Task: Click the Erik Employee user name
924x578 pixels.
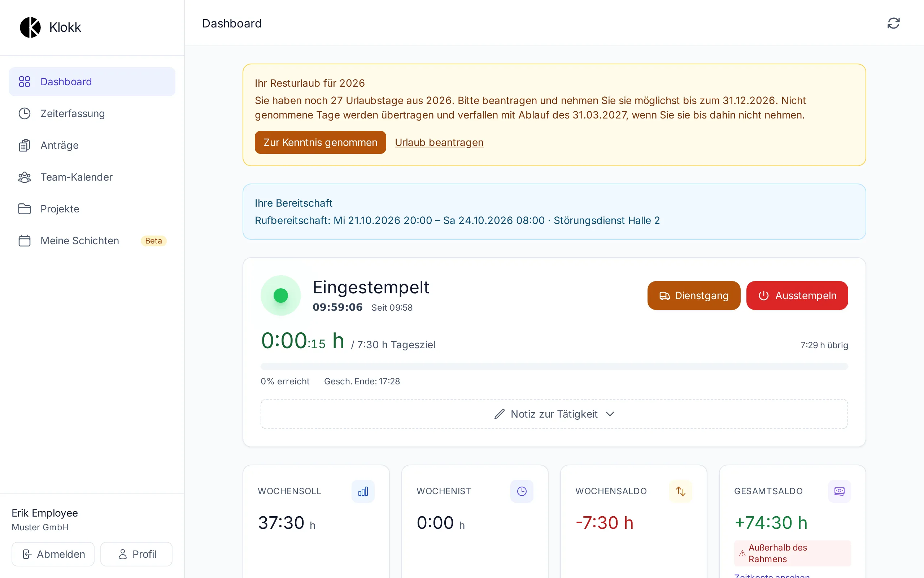Action: 45,513
